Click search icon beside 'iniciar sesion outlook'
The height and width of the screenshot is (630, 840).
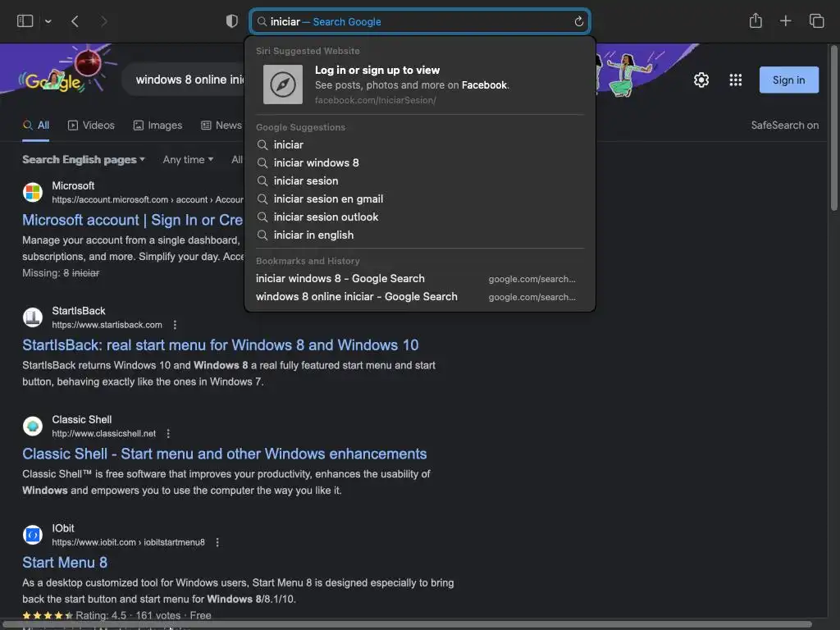click(x=262, y=217)
